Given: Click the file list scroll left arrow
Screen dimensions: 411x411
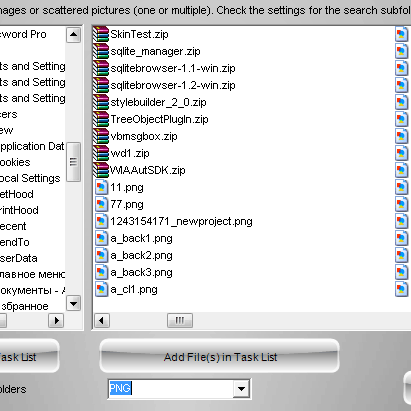Looking at the screenshot, I should 102,321.
